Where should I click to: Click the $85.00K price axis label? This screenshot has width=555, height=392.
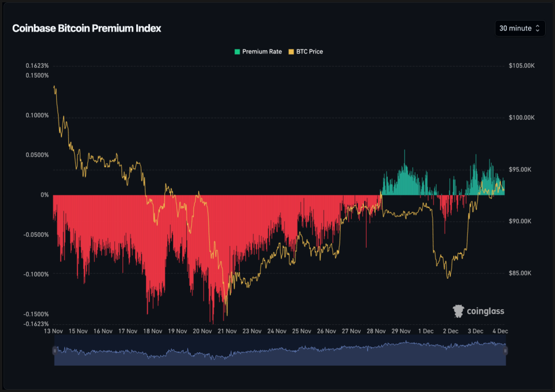(522, 273)
